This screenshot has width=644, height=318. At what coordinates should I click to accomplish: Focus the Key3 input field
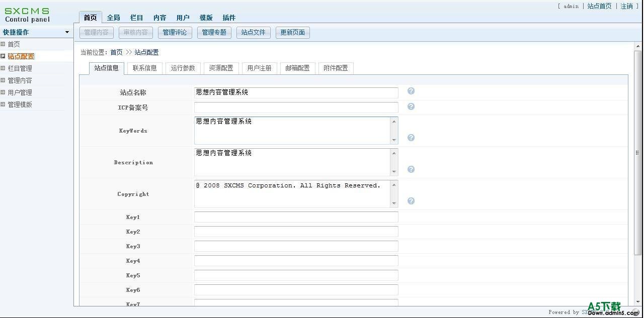296,246
